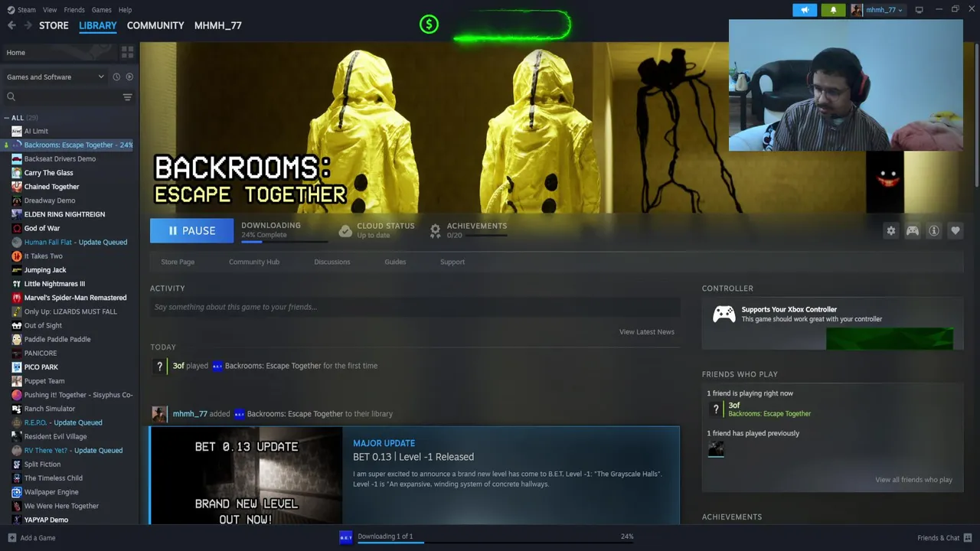980x551 pixels.
Task: Click the recent activity clock icon
Action: (x=116, y=77)
